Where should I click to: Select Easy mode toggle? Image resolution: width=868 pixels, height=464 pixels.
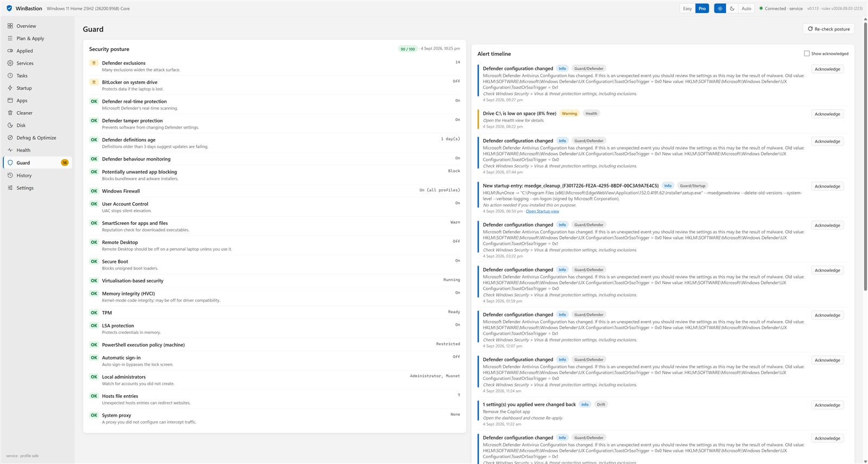pos(687,9)
